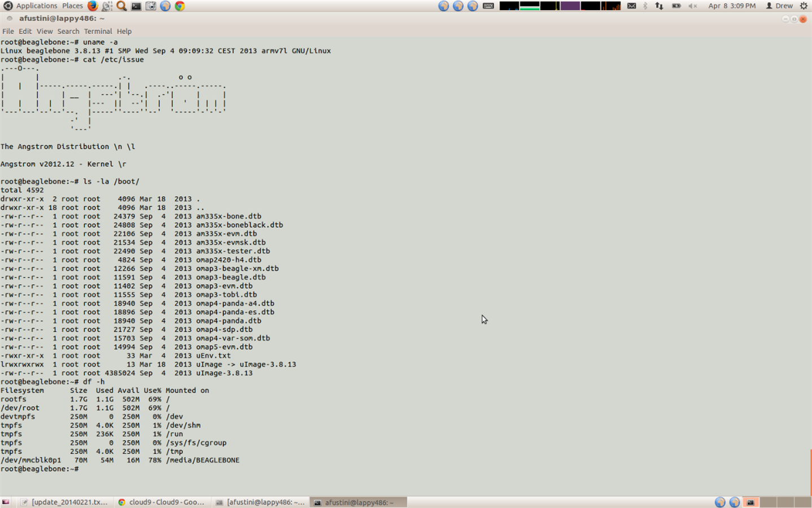This screenshot has height=508, width=812.
Task: Switch to cloud9 Chrome window in taskbar
Action: point(161,502)
